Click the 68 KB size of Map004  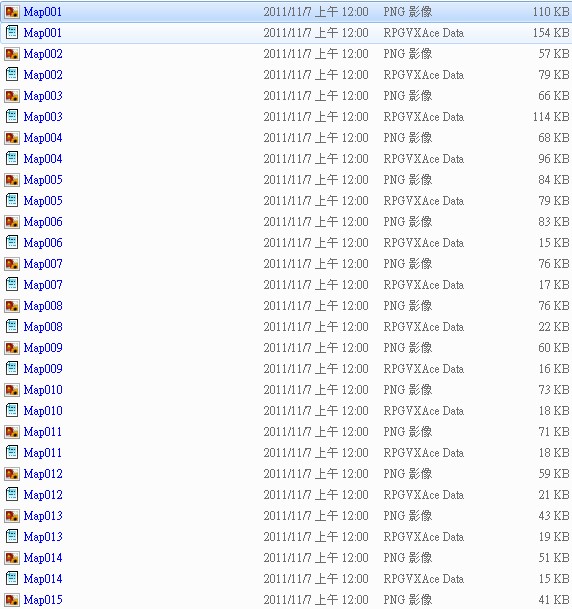tap(554, 137)
